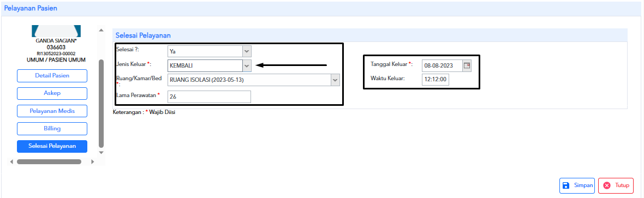Click the sidebar vertical scrollbar thumb
Screen dimensions: 644x198
click(101, 104)
